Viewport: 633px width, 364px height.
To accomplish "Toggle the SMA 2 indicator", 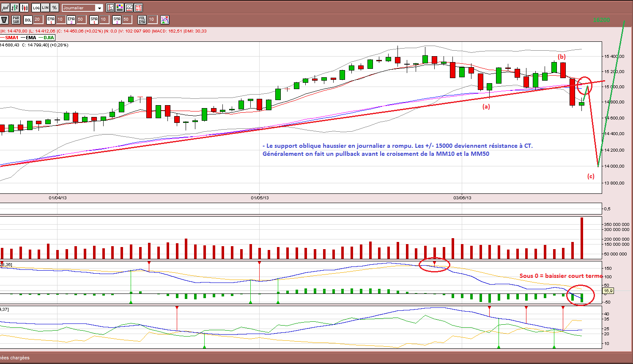I will point(117,19).
